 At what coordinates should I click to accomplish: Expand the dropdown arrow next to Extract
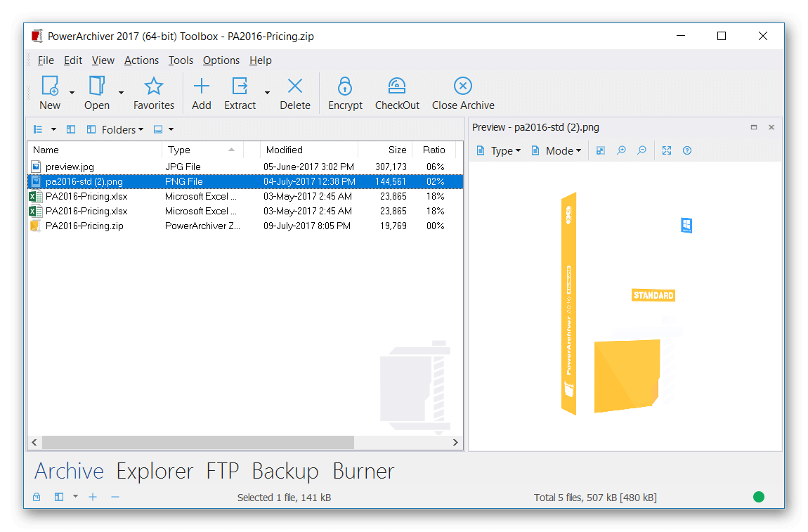(267, 93)
